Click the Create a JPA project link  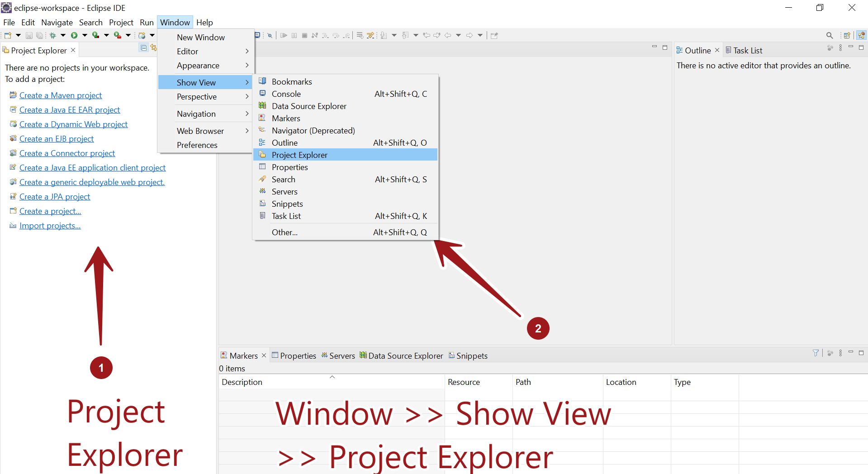(x=55, y=197)
